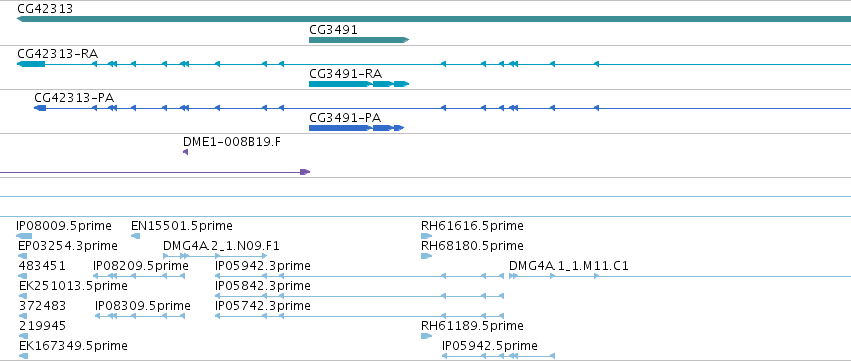851x361 pixels.
Task: Select the EN15501.5prime EST arrow
Action: point(136,236)
